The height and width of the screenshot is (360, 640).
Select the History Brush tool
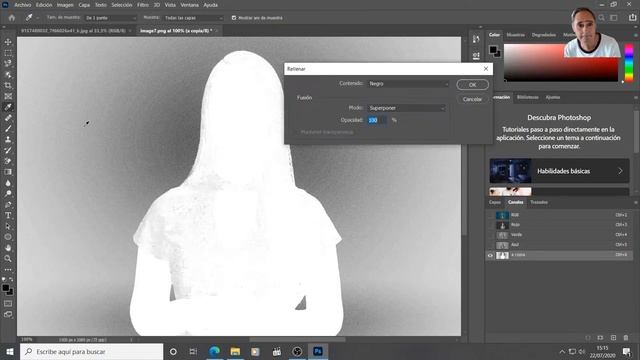click(x=8, y=150)
